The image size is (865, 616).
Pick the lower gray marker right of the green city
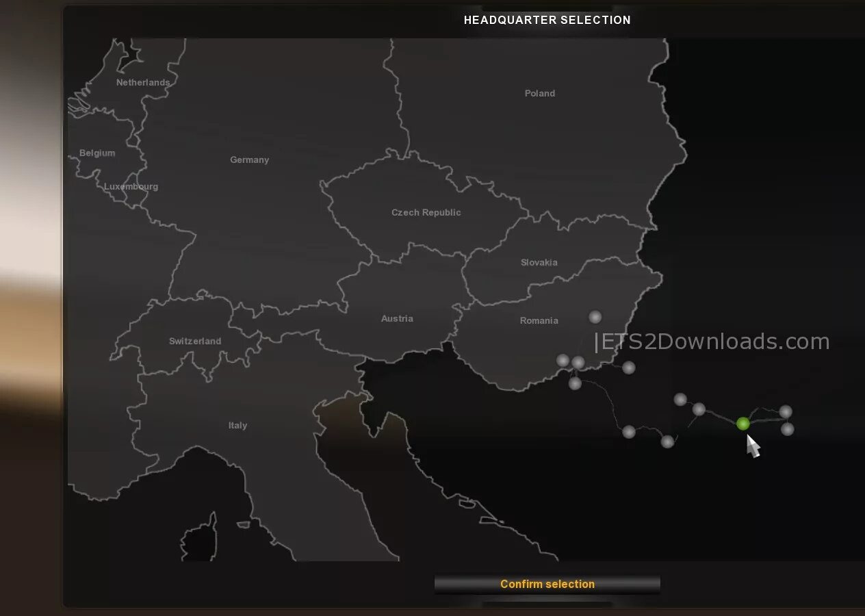pyautogui.click(x=788, y=429)
